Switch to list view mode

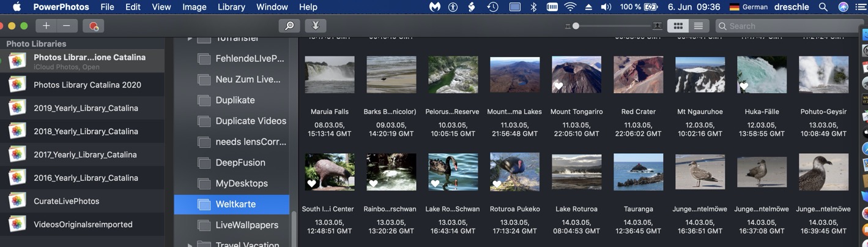pyautogui.click(x=698, y=26)
